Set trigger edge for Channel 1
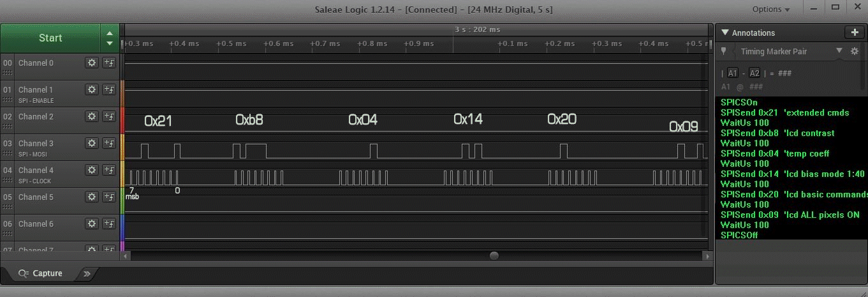This screenshot has height=297, width=868. [x=108, y=89]
